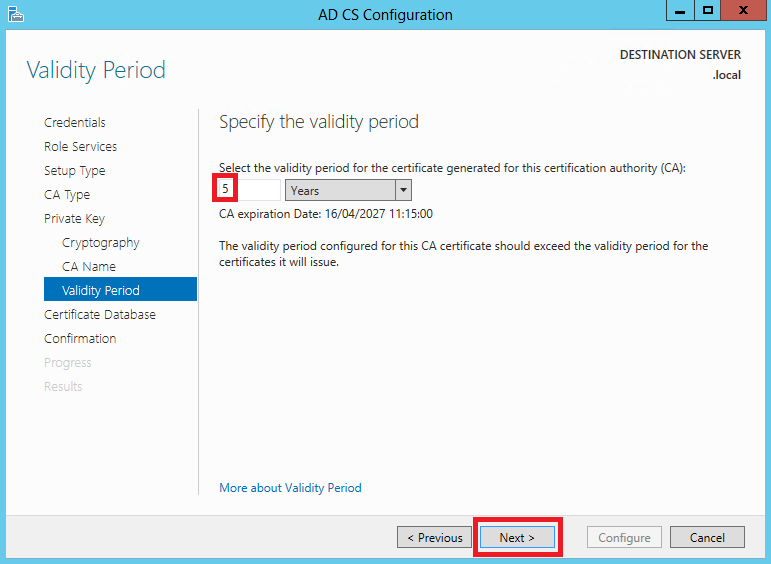Close the AD CS Configuration window
Screen dimensions: 771x564
point(742,12)
